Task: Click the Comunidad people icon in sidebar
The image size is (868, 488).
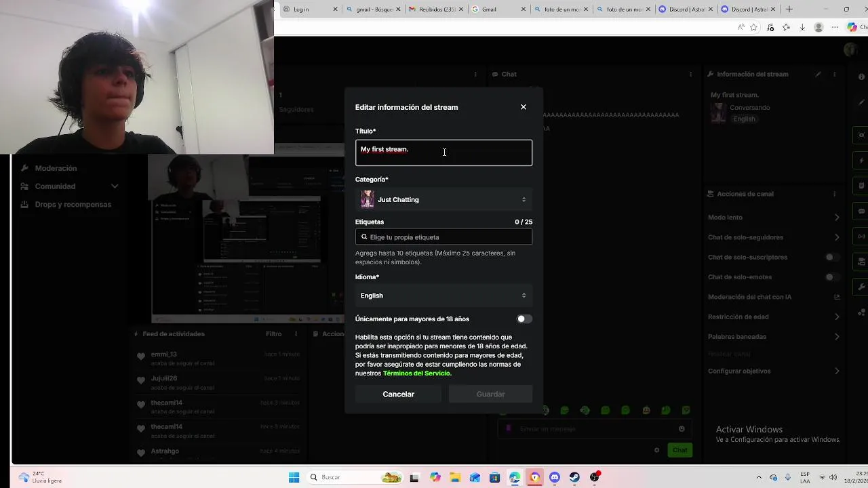Action: 24,186
